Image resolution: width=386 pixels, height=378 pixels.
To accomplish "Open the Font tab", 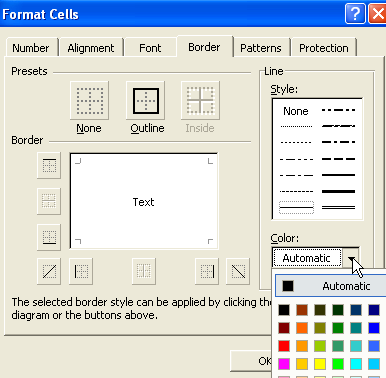I will 150,48.
